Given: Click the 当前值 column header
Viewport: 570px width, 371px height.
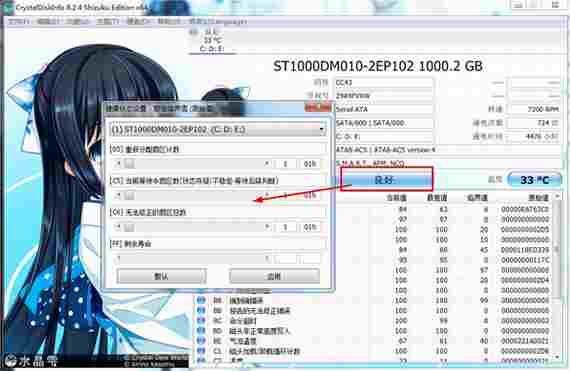Looking at the screenshot, I should (x=396, y=198).
